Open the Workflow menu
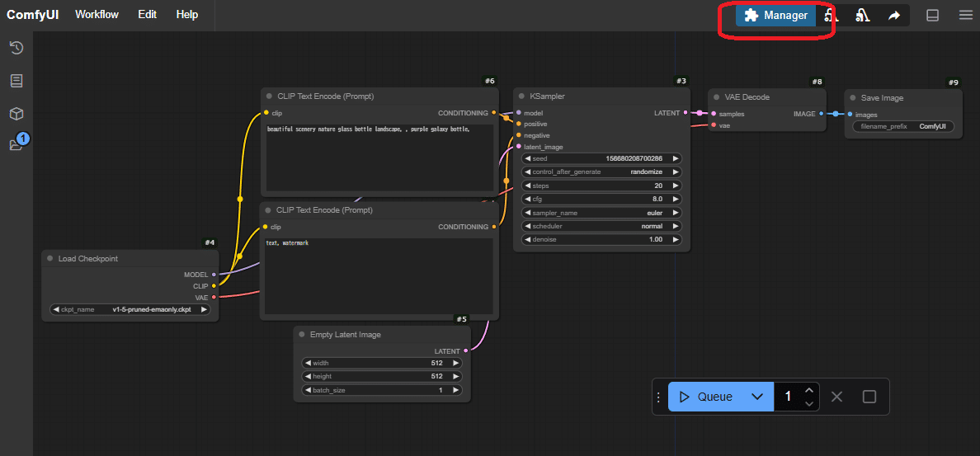This screenshot has width=980, height=456. (97, 15)
